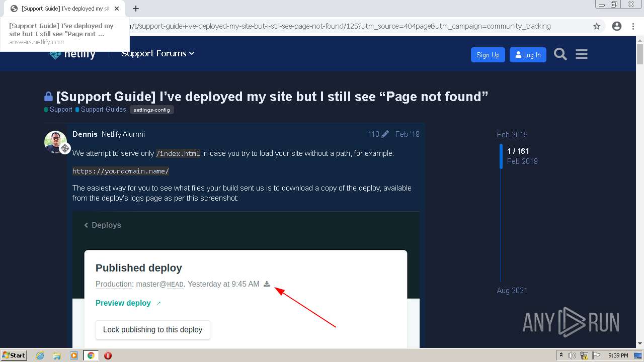Image resolution: width=644 pixels, height=362 pixels.
Task: Click the red antivirus taskbar icon
Action: pyautogui.click(x=108, y=355)
